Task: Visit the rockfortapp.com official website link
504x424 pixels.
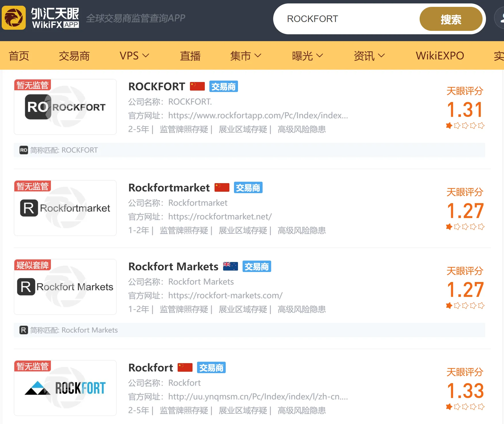Action: [258, 115]
